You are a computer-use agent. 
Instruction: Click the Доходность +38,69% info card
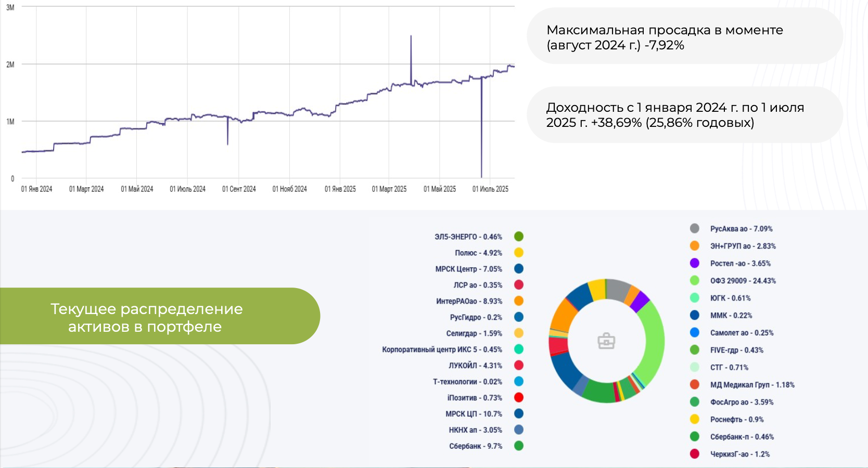(x=684, y=115)
